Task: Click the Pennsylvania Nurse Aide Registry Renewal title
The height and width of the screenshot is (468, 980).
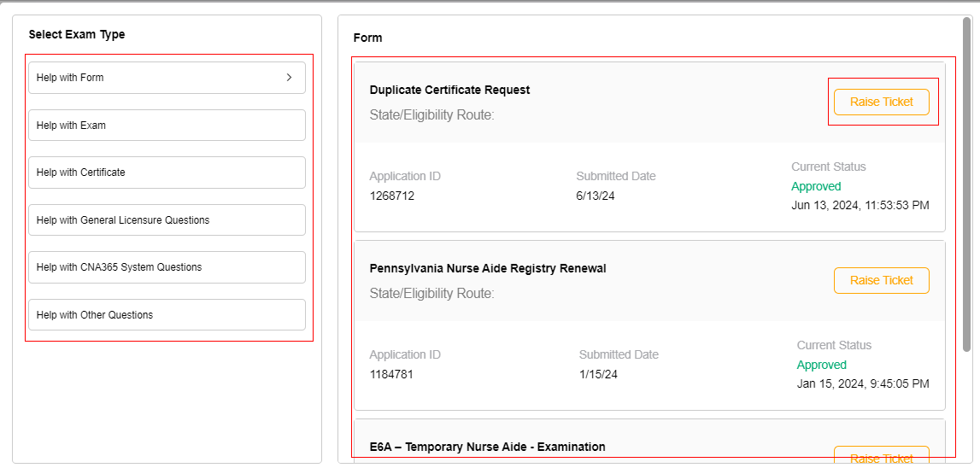Action: (487, 268)
